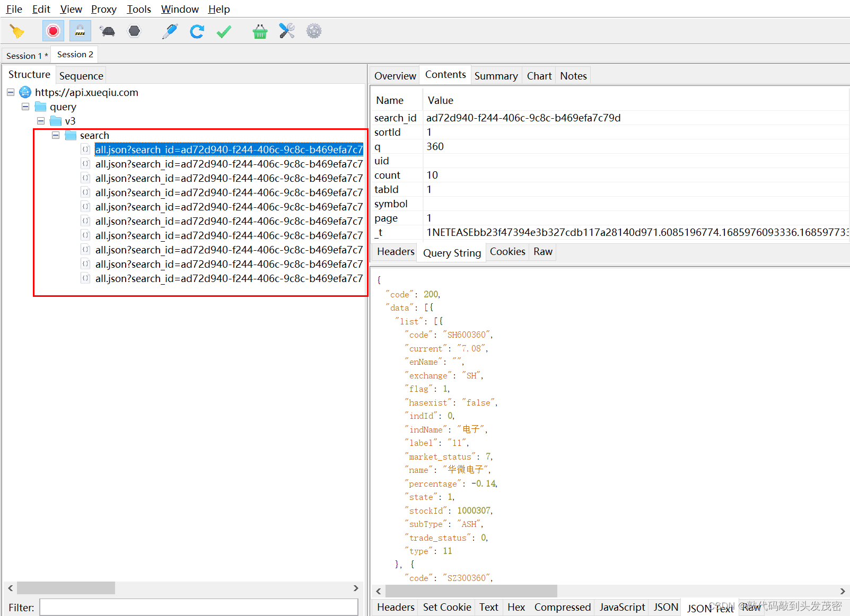The width and height of the screenshot is (850, 616).
Task: Click left panel horizontal scrollbar thumb
Action: click(66, 588)
